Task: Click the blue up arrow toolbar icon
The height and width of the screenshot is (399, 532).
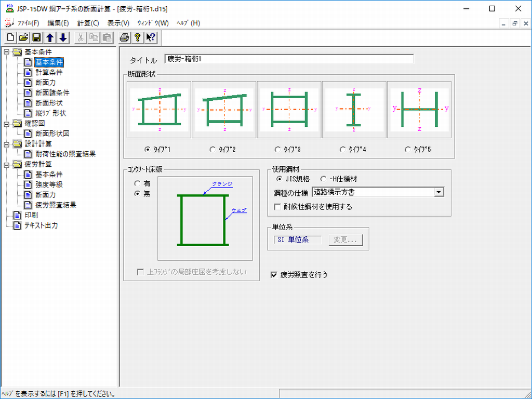Action: [x=50, y=37]
